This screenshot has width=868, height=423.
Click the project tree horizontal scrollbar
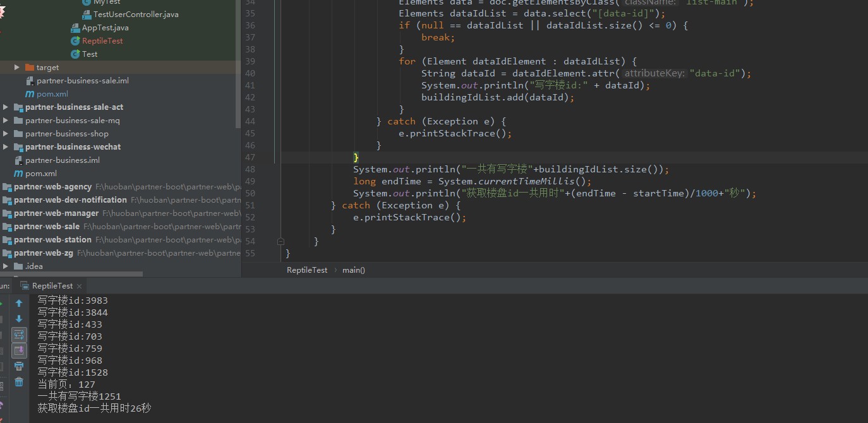(71, 275)
